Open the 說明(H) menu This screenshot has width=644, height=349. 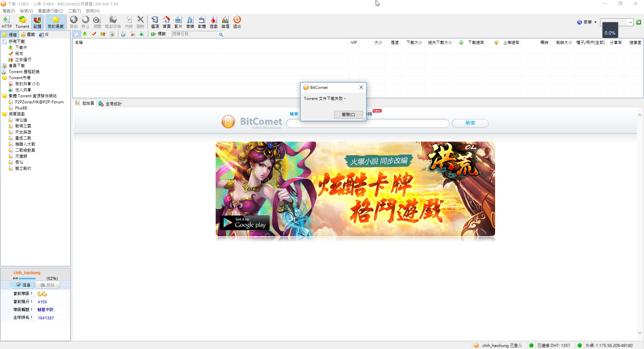93,11
